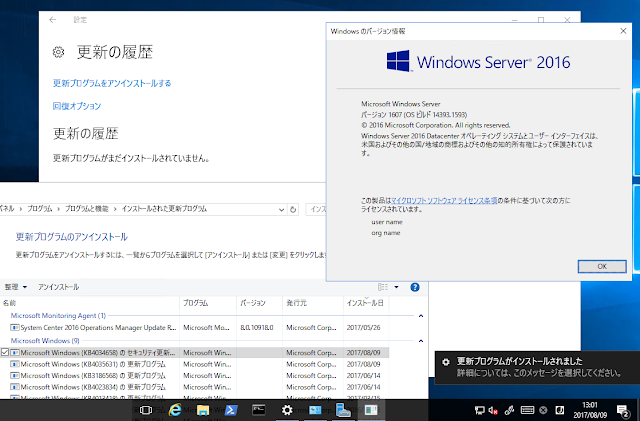Click アンインストール toolbar command
This screenshot has width=640, height=421.
[58, 287]
